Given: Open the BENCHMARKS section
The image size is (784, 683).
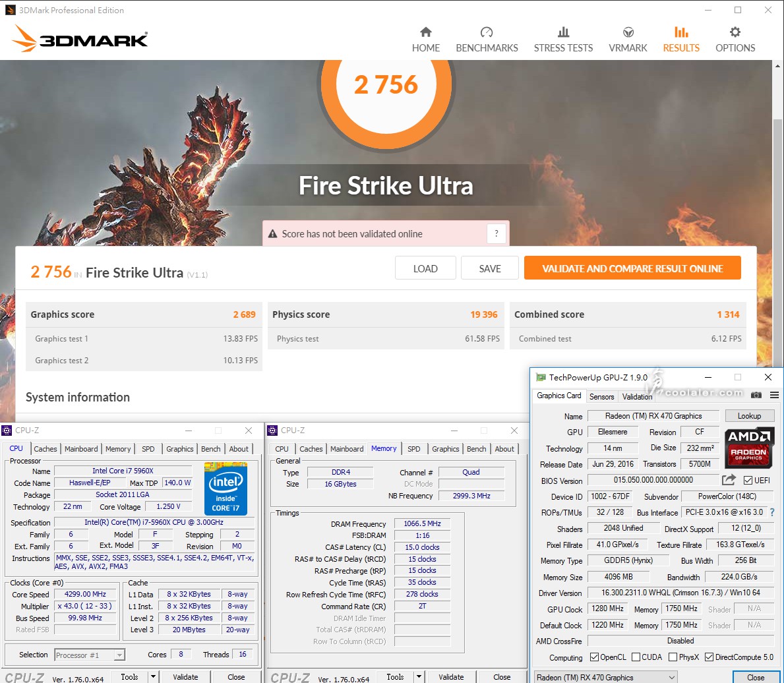Looking at the screenshot, I should tap(487, 40).
